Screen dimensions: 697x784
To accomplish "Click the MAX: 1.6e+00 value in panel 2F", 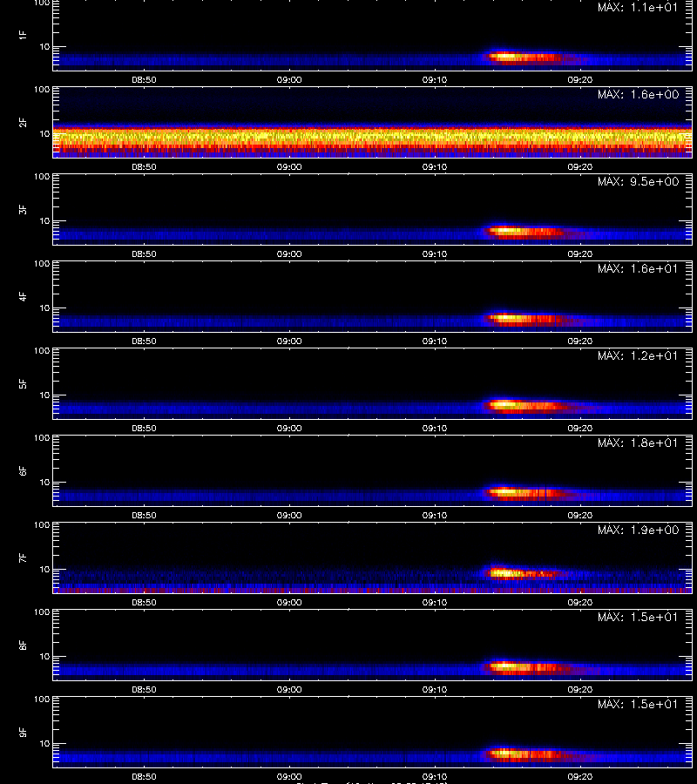I will [638, 94].
